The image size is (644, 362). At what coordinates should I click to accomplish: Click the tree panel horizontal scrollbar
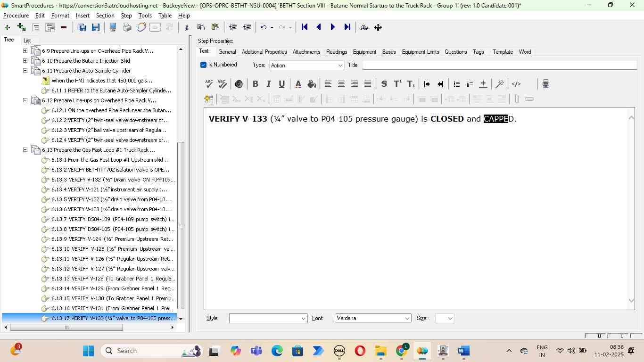pyautogui.click(x=66, y=328)
